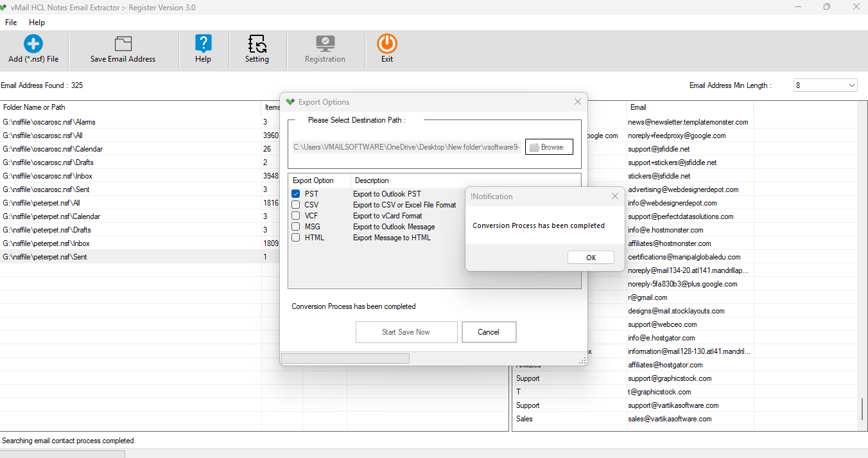Click advertising@webdesignerdepot.com email
This screenshot has height=458, width=868.
[x=683, y=189]
